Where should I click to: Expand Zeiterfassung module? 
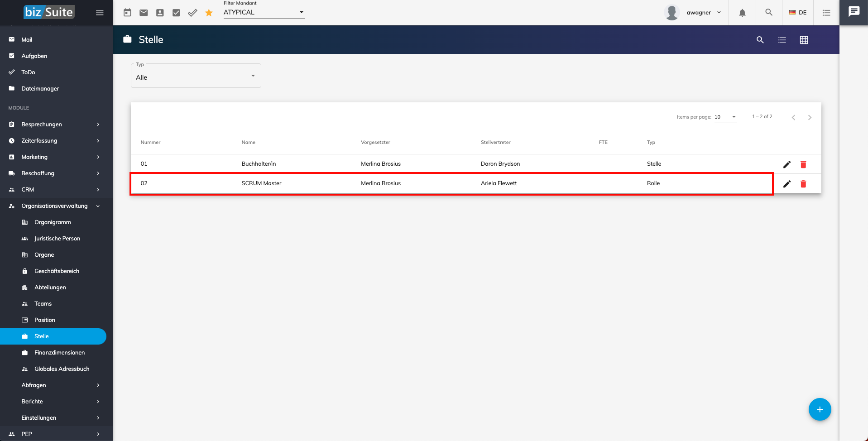click(x=56, y=141)
